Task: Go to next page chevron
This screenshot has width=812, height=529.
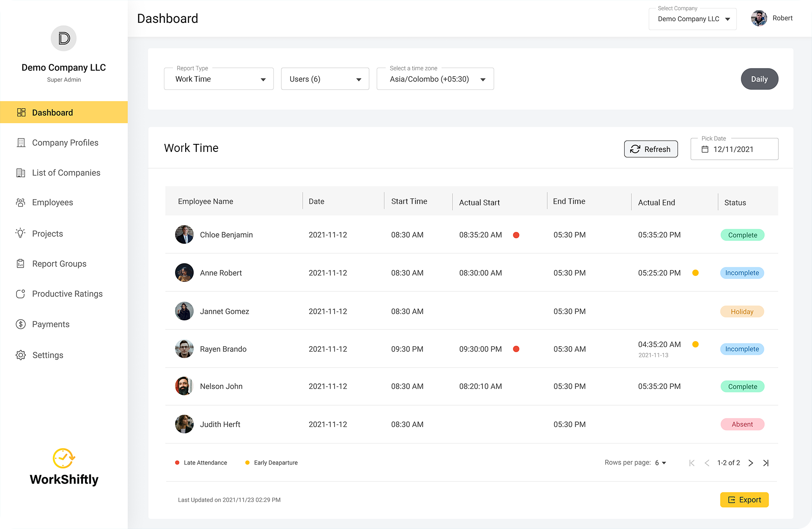Action: pyautogui.click(x=751, y=463)
